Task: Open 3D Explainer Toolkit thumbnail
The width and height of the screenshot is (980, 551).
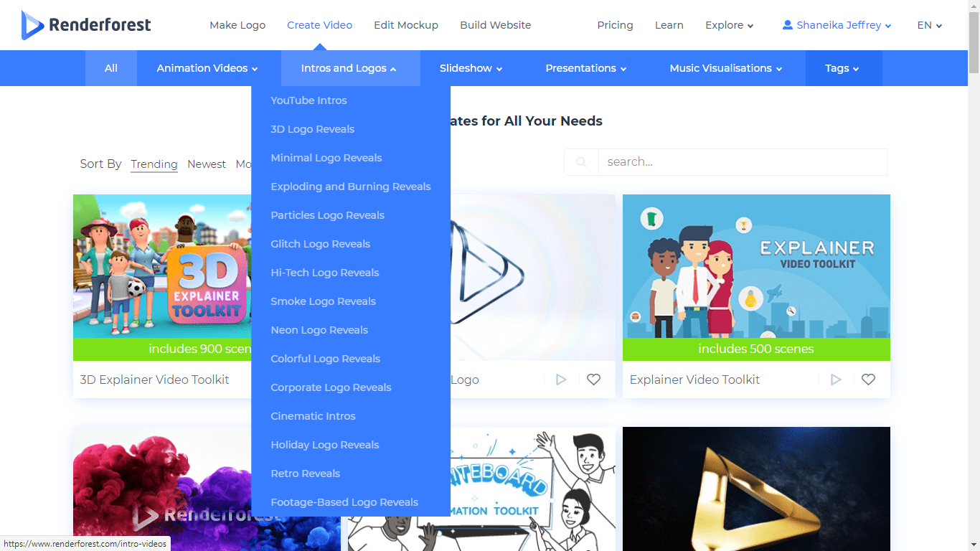Action: (162, 277)
